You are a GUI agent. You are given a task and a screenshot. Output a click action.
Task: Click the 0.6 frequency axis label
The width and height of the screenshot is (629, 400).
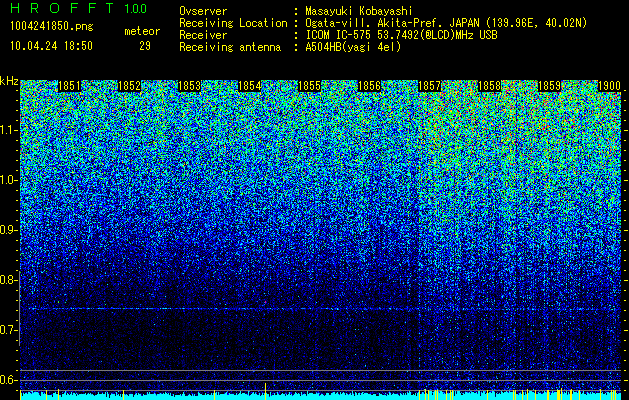pyautogui.click(x=9, y=380)
